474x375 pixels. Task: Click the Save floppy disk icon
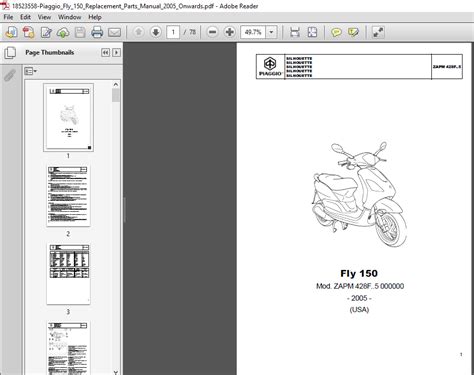[x=80, y=32]
